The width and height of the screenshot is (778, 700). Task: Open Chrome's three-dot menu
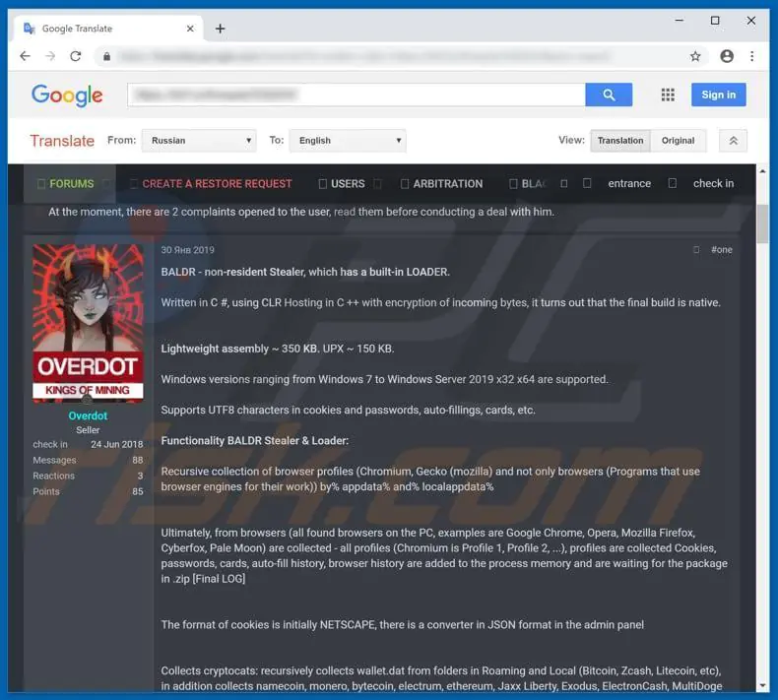pyautogui.click(x=754, y=56)
